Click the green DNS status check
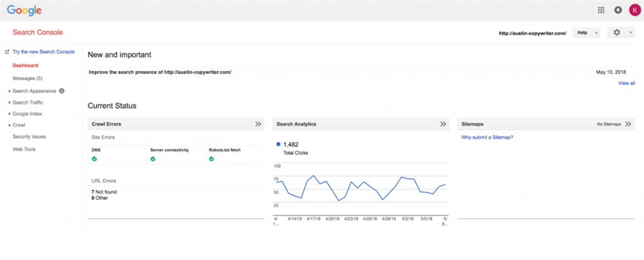This screenshot has width=644, height=260. click(x=95, y=159)
